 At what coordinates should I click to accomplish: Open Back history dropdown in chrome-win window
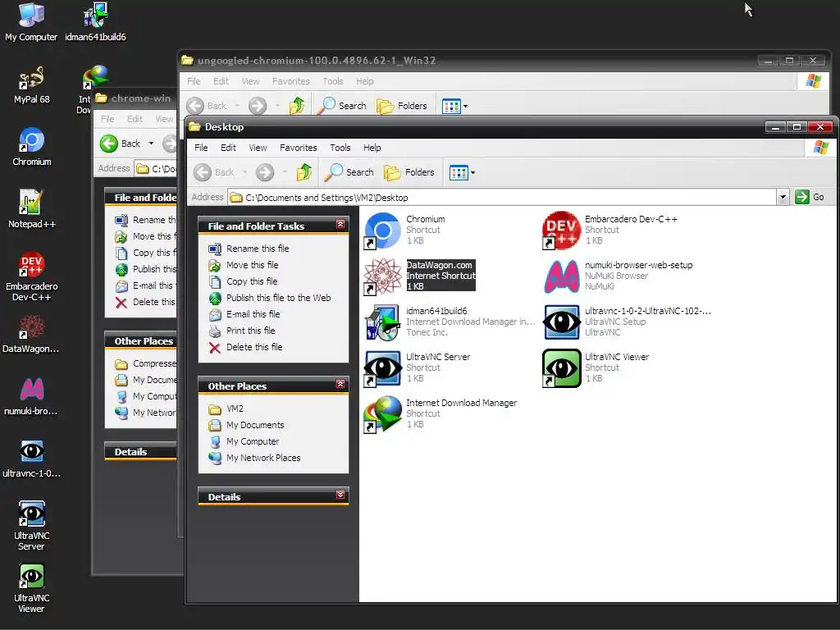tap(151, 143)
